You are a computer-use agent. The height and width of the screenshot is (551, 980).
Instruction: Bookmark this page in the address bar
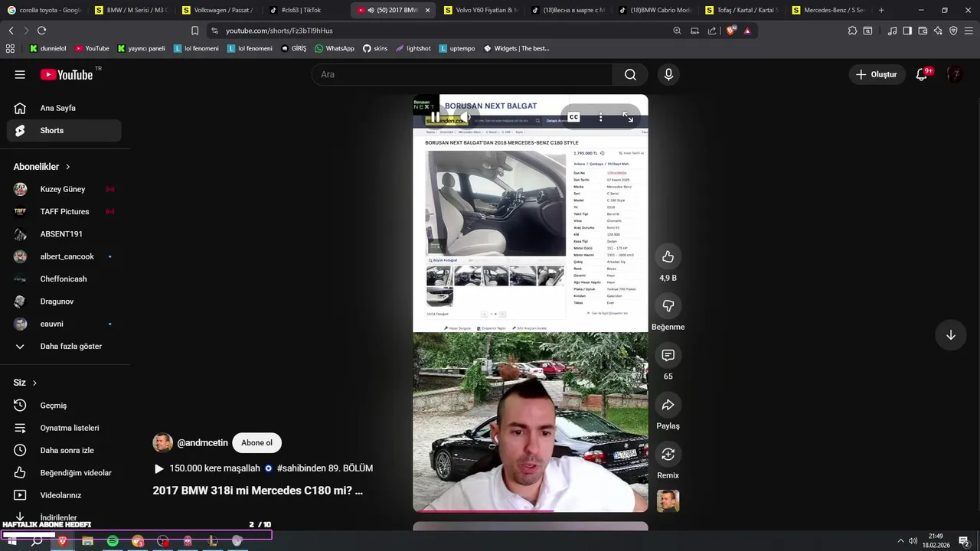tap(194, 31)
